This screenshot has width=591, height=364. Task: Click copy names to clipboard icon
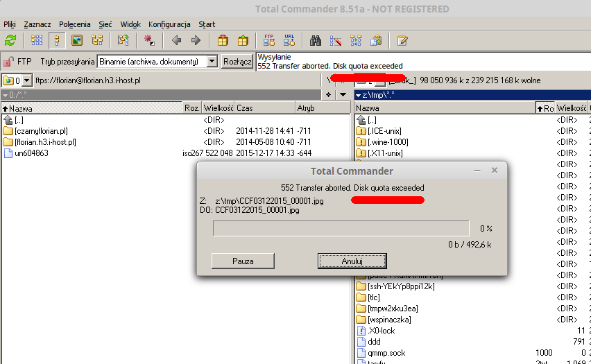click(376, 40)
